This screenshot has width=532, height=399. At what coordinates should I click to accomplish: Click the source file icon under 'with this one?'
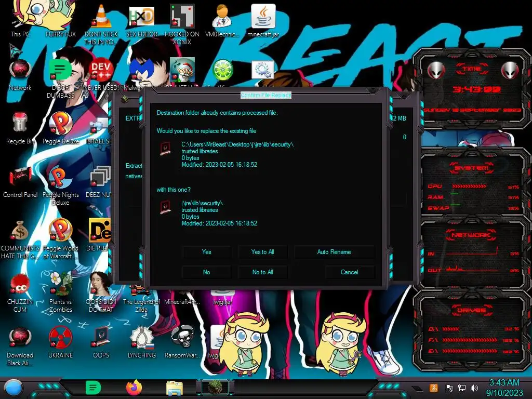point(166,207)
